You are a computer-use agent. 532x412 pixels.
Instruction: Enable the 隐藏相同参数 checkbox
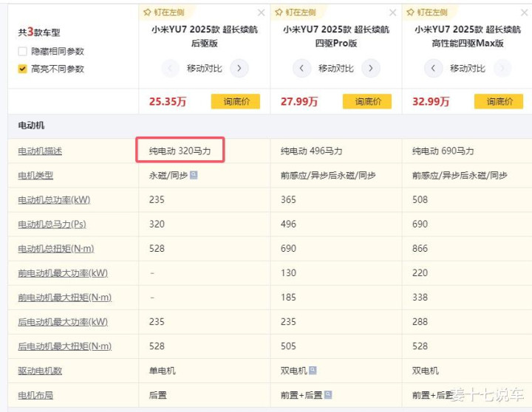[22, 52]
